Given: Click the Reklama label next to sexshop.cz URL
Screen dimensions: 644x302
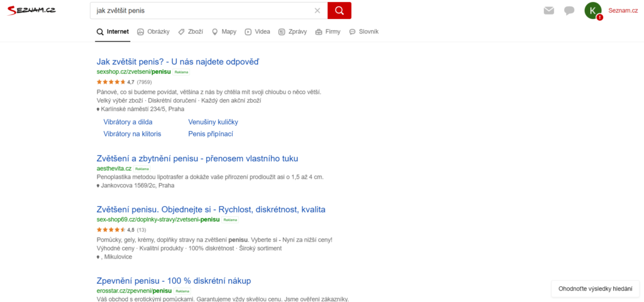Looking at the screenshot, I should tap(182, 72).
